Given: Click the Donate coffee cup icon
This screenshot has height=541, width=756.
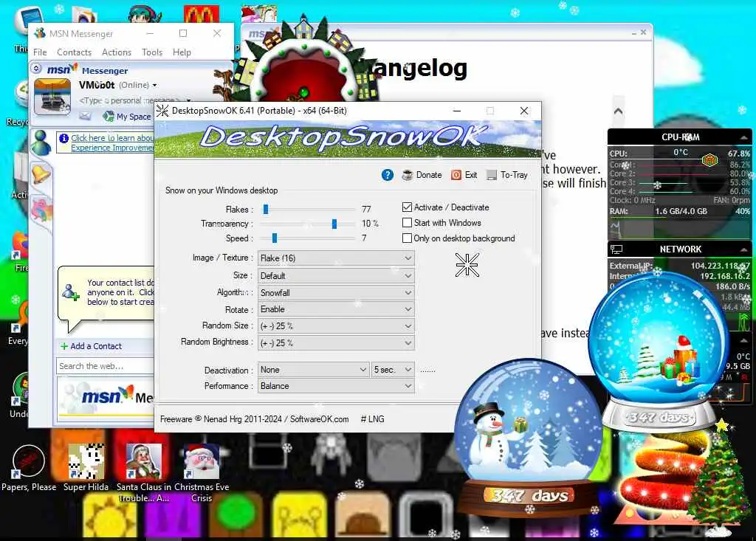Looking at the screenshot, I should (x=408, y=174).
